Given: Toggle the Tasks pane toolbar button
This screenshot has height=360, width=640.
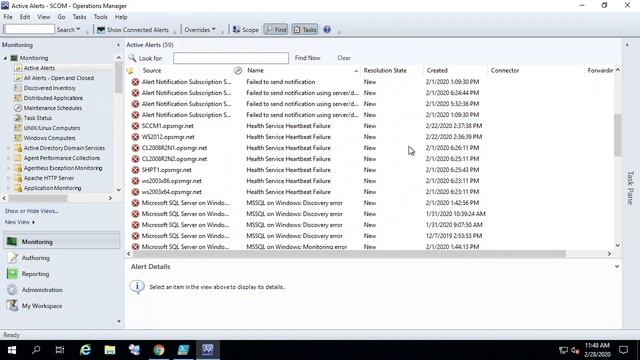Looking at the screenshot, I should pos(304,29).
